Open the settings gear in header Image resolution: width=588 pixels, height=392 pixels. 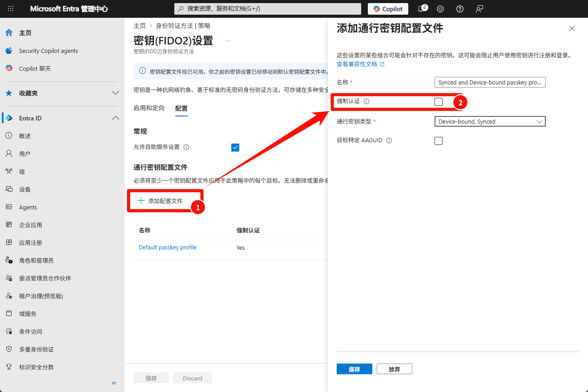[440, 9]
